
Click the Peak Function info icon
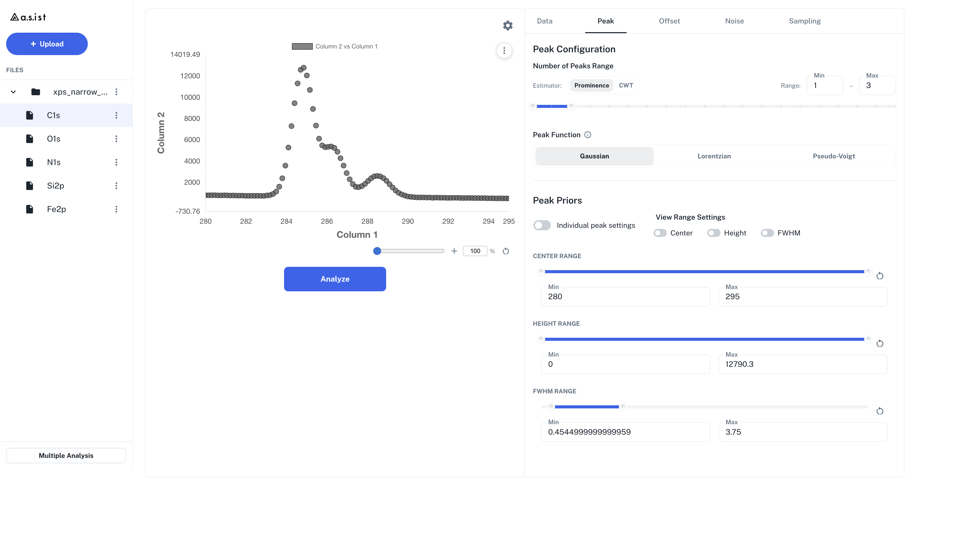pyautogui.click(x=588, y=135)
